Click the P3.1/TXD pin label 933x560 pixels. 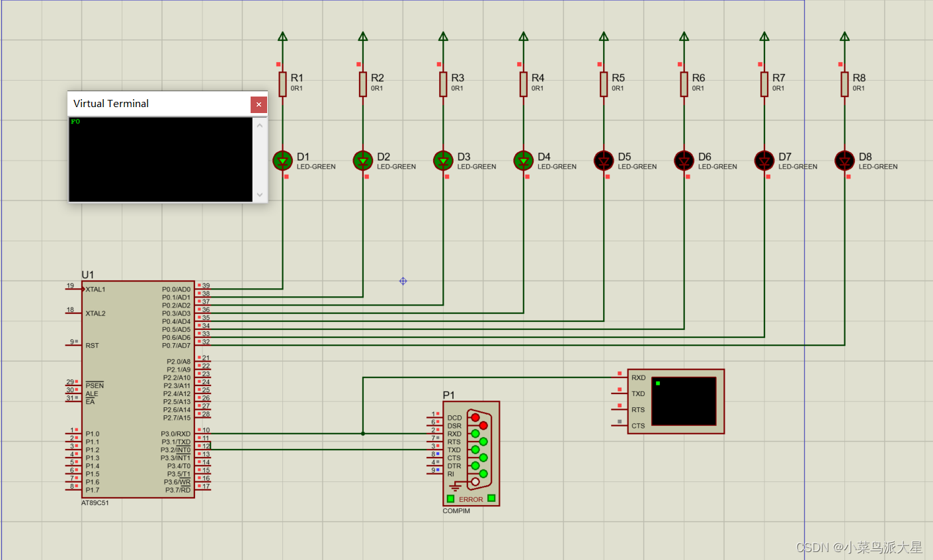[x=176, y=442]
